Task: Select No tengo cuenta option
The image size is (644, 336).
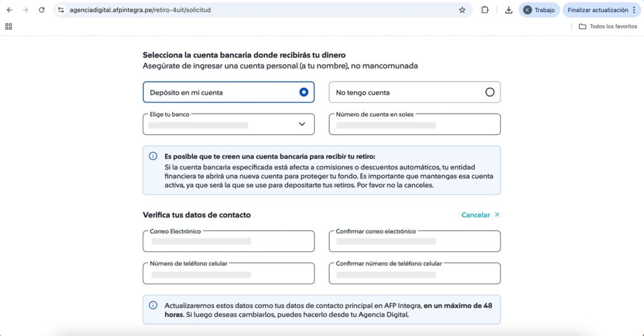Action: 414,92
